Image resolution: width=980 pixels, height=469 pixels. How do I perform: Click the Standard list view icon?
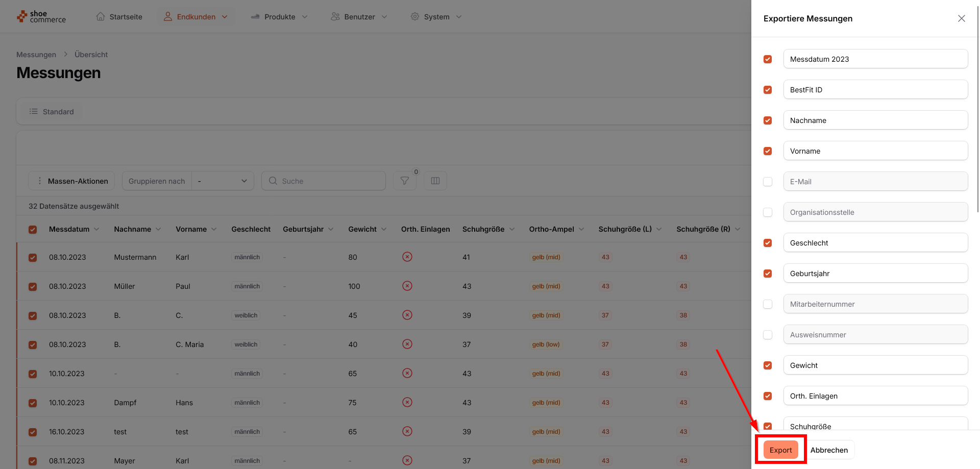(x=34, y=111)
